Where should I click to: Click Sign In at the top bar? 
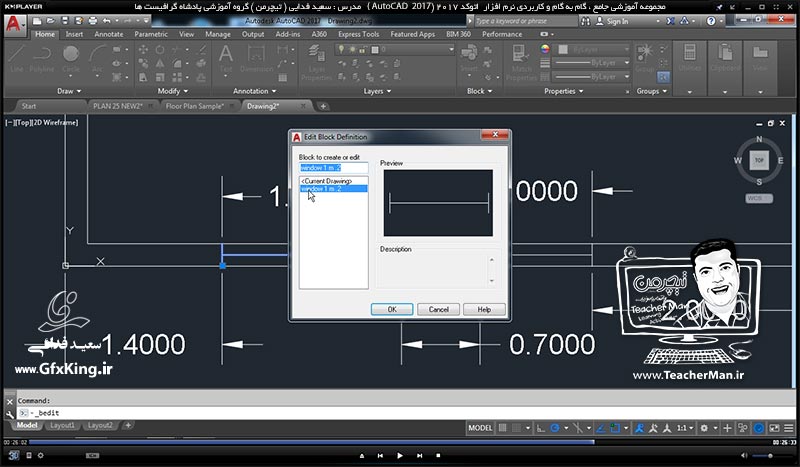(x=617, y=21)
